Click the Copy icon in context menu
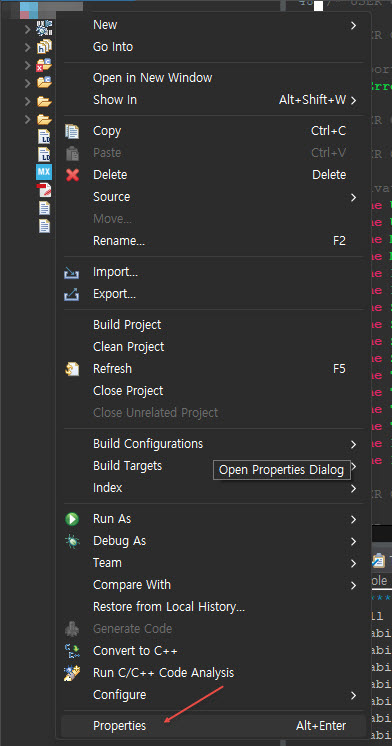 [x=72, y=131]
